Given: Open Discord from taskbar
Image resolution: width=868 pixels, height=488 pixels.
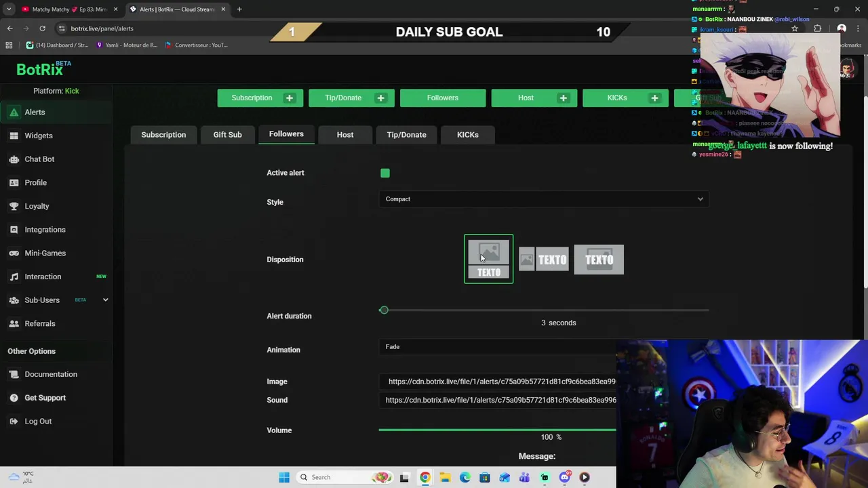Looking at the screenshot, I should pyautogui.click(x=564, y=477).
